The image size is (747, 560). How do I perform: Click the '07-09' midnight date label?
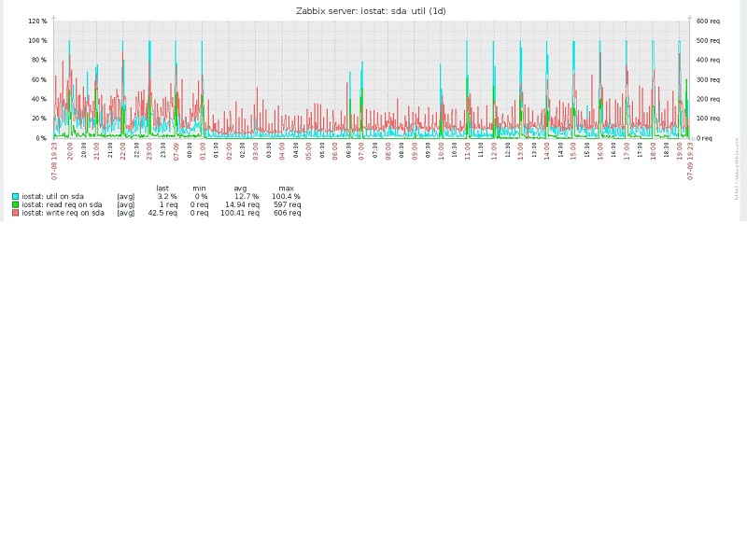(x=176, y=151)
